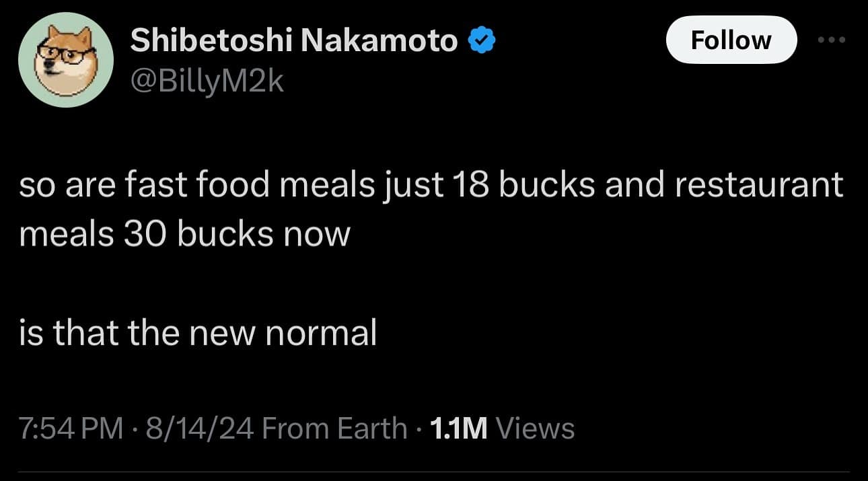Viewport: 868px width, 481px height.
Task: Click the 'meals 30 bucks now' line
Action: (185, 234)
